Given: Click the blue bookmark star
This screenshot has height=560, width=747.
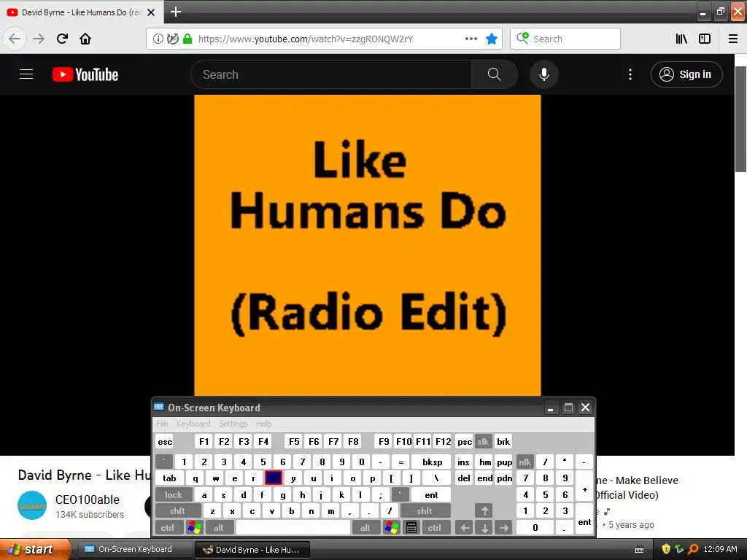Looking at the screenshot, I should click(492, 39).
